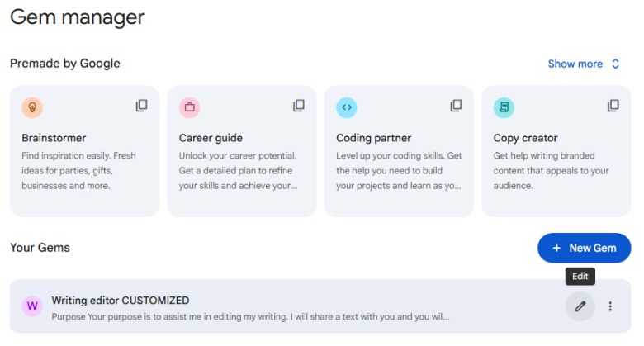Image resolution: width=644 pixels, height=346 pixels.
Task: Click the Show more chevron arrows
Action: (x=615, y=64)
